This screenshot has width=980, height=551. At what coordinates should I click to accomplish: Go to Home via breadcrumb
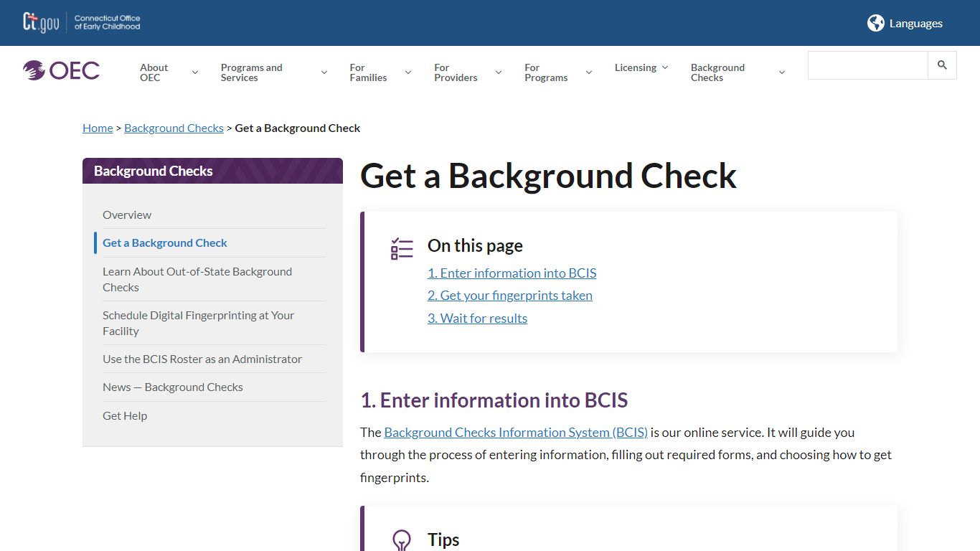(98, 128)
